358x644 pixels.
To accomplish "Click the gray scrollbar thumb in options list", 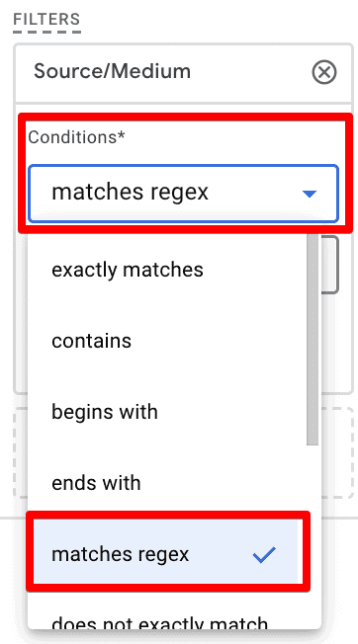I will coord(313,339).
